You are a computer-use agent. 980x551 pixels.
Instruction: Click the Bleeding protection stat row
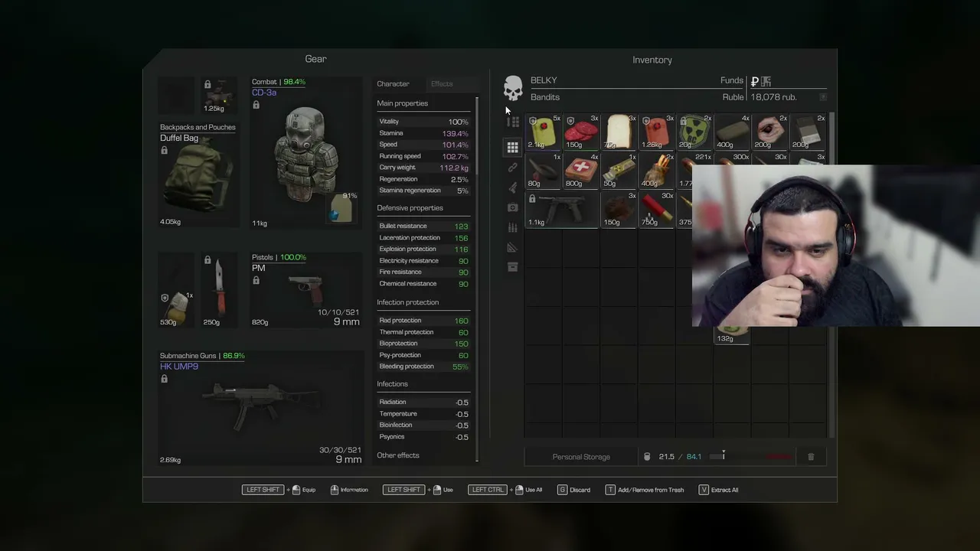(423, 367)
